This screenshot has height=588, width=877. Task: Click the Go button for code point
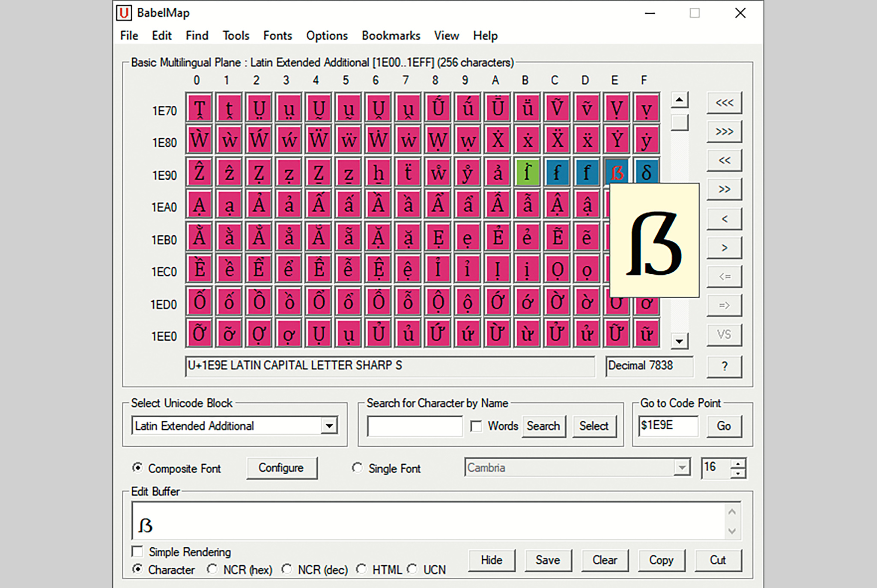click(x=724, y=426)
